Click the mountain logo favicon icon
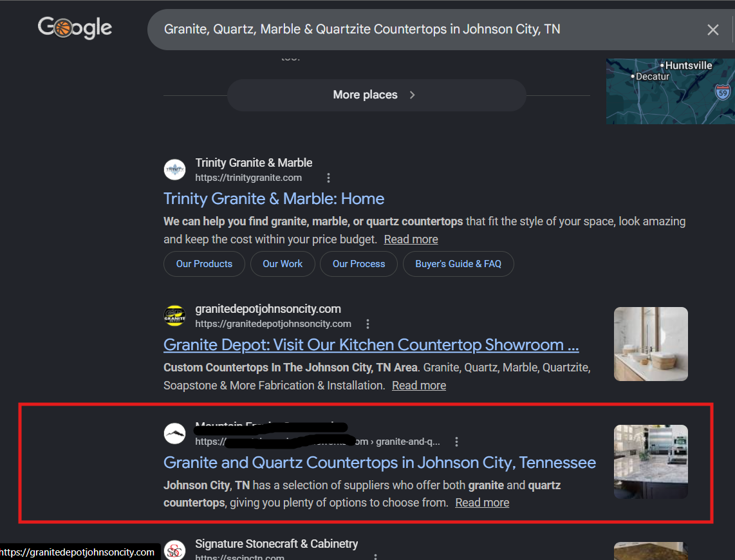Viewport: 735px width, 560px height. [174, 433]
